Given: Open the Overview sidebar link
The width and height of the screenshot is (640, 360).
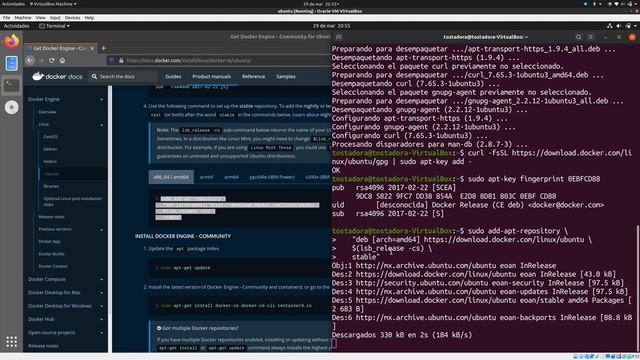Looking at the screenshot, I should pyautogui.click(x=47, y=112).
